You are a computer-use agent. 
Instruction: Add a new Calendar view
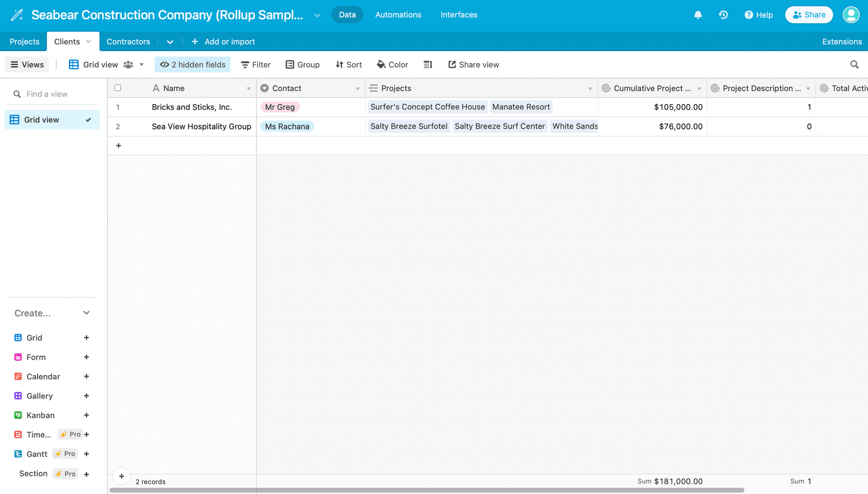click(86, 376)
